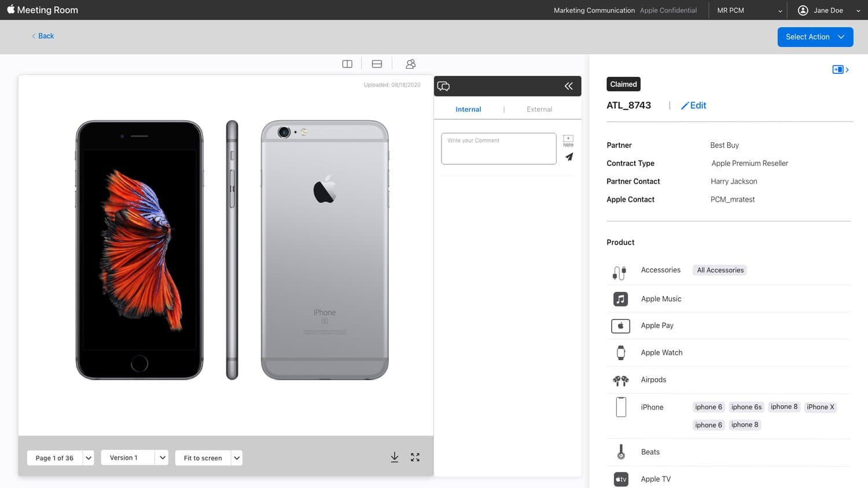
Task: Open the Fit to screen zoom dropdown
Action: tap(209, 458)
